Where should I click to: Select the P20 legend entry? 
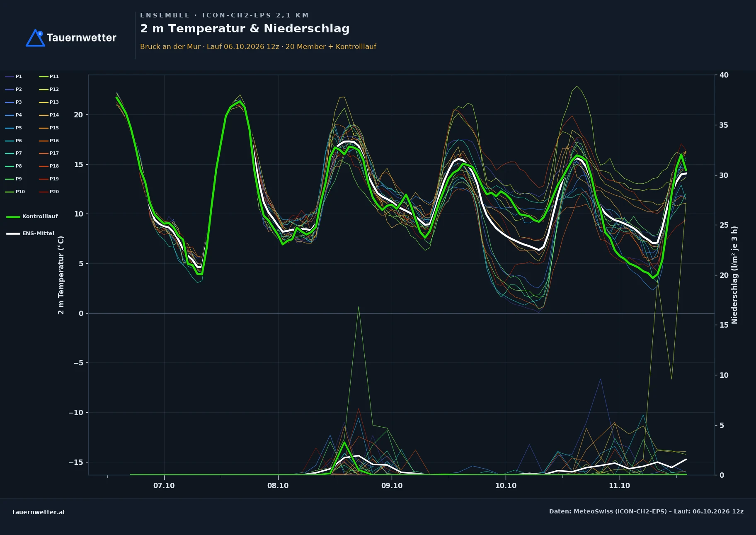click(x=49, y=192)
